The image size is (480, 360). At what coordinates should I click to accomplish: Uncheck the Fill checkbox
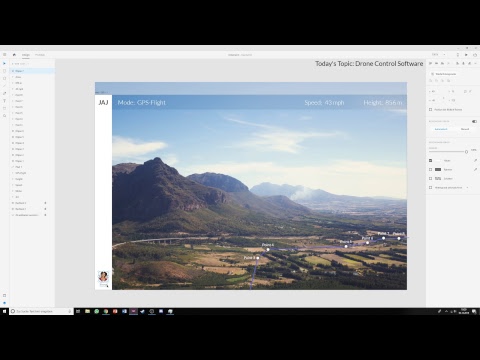point(430,160)
